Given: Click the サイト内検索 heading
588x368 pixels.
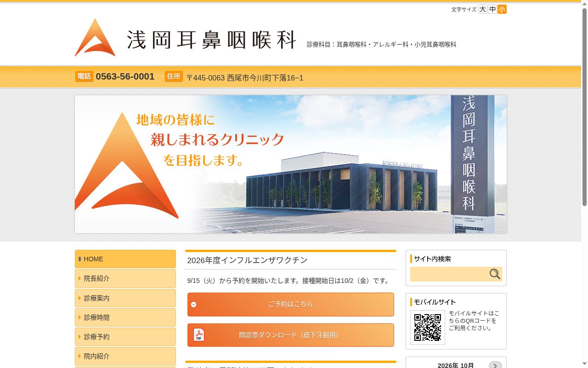Looking at the screenshot, I should point(432,259).
